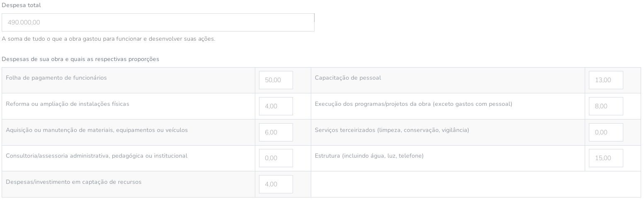Focus the Consultoria/assessoria percentage input

coord(276,158)
